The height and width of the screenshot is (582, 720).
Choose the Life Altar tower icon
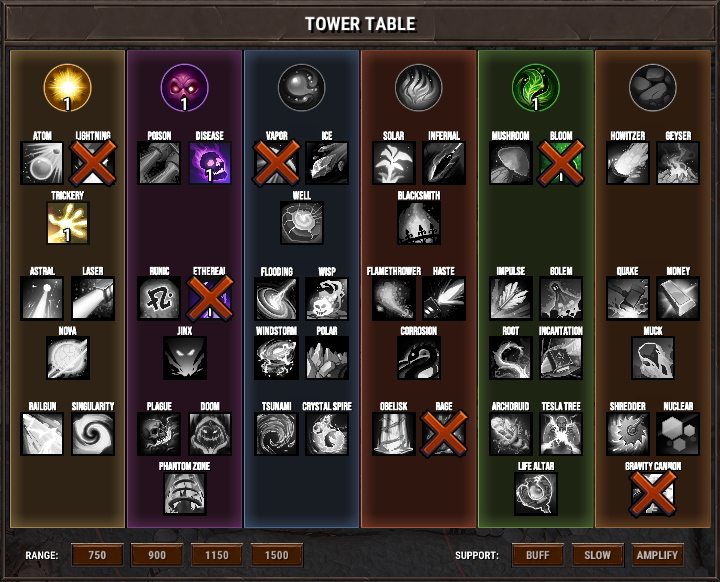pyautogui.click(x=536, y=494)
